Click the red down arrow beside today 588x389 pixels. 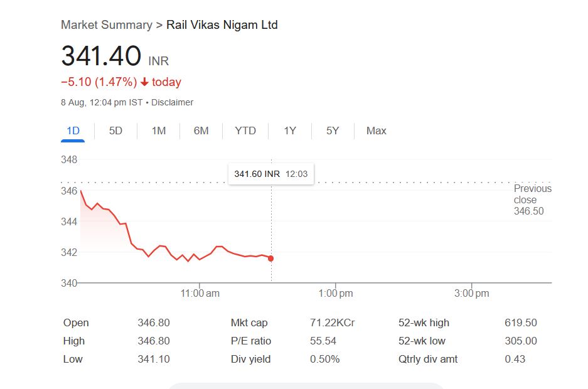tap(144, 82)
